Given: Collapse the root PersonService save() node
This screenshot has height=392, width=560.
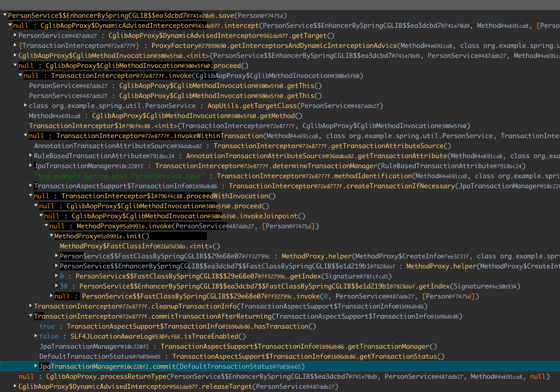Looking at the screenshot, I should click(5, 15).
